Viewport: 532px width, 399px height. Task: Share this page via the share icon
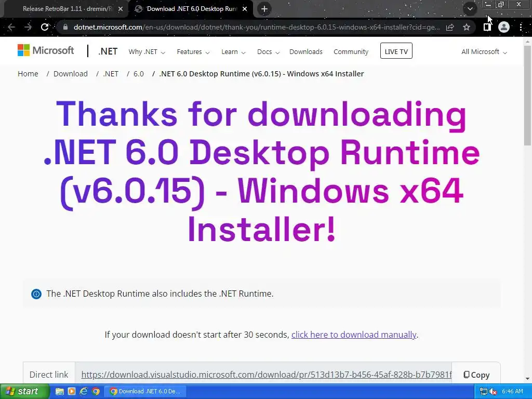click(x=450, y=27)
